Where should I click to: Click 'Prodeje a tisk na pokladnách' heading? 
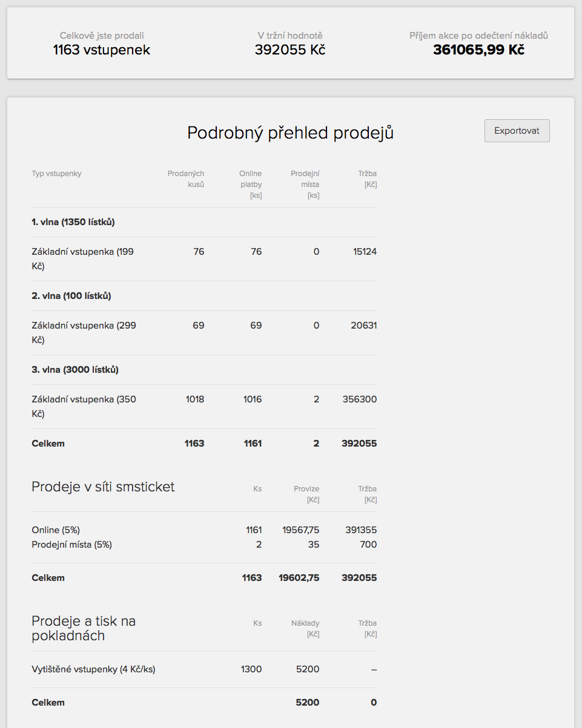tap(84, 628)
